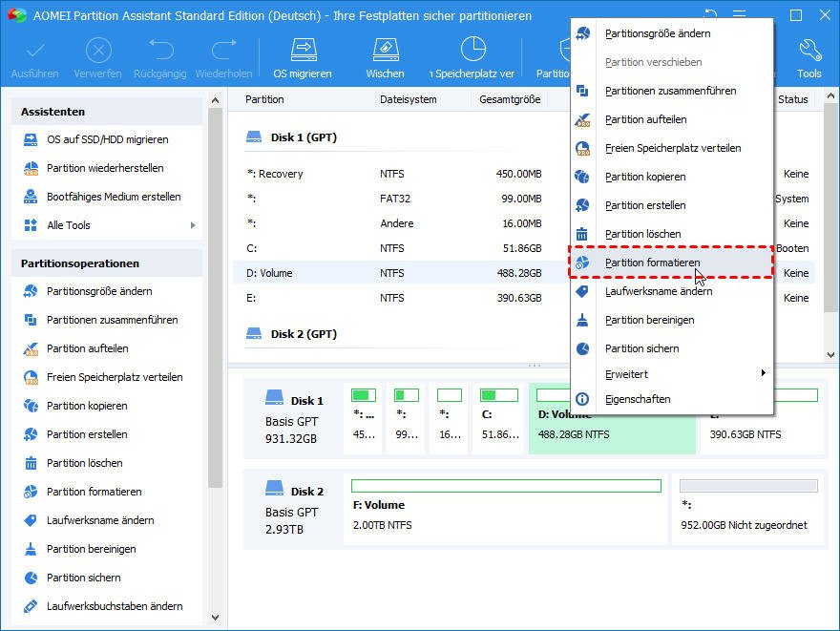Select OS auf SSD/HDD migrieren sidebar icon
The width and height of the screenshot is (840, 631).
[x=31, y=139]
